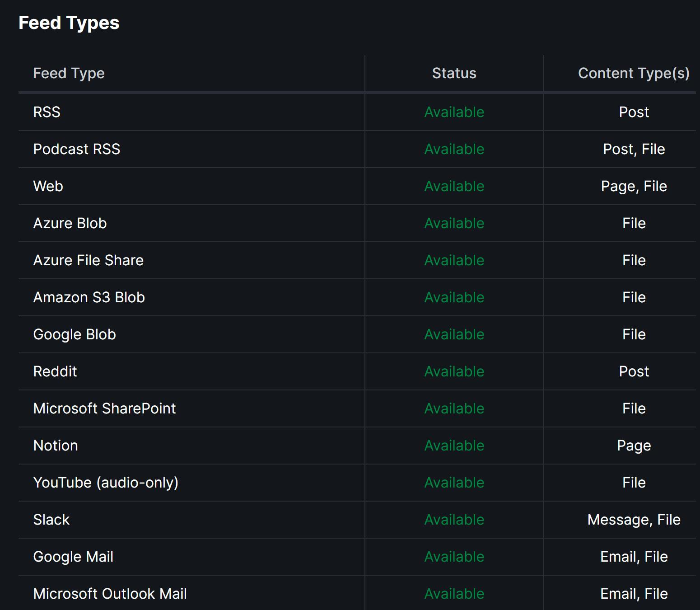Screen dimensions: 700x610
Task: Click the Azure Blob row label
Action: pos(70,223)
